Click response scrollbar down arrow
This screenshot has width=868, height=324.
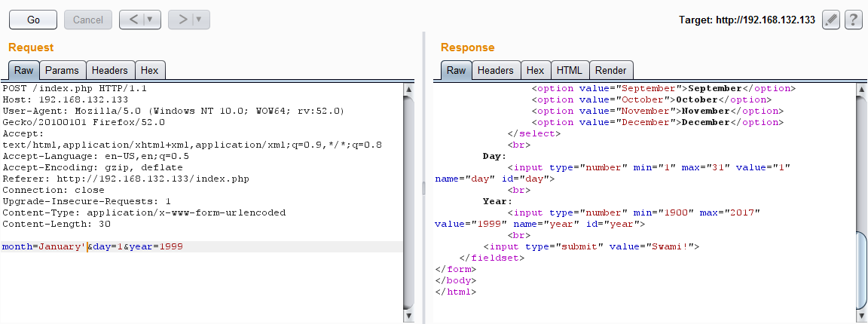pos(862,316)
